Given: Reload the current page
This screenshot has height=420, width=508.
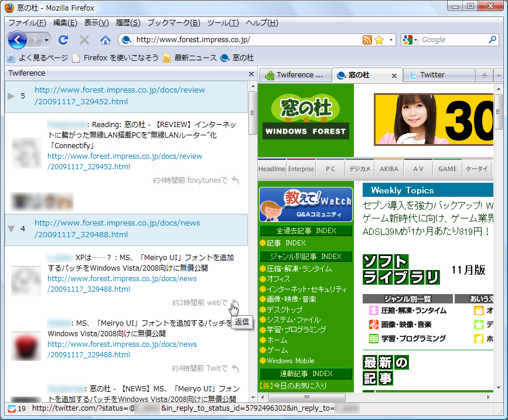Looking at the screenshot, I should point(63,40).
